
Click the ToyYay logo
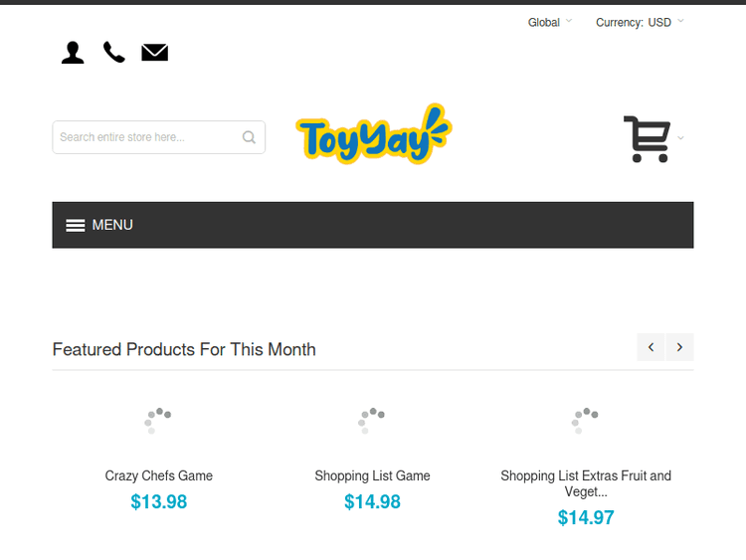coord(373,135)
